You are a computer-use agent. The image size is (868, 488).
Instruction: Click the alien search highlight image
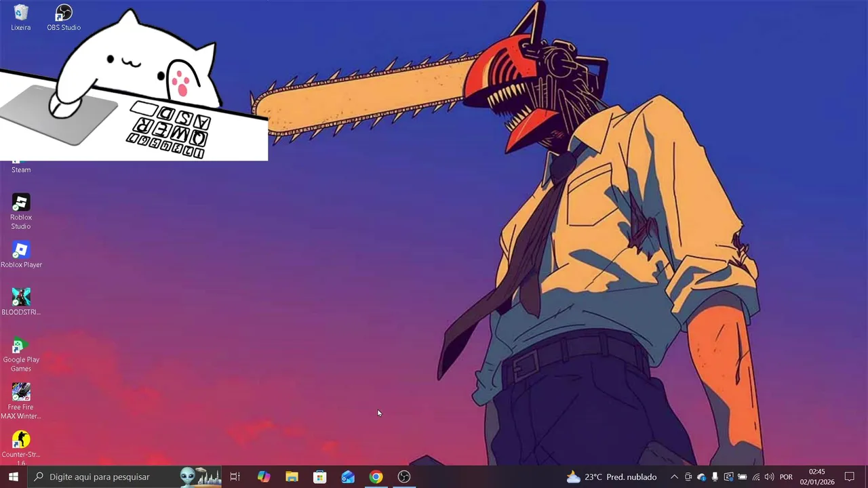[201, 477]
